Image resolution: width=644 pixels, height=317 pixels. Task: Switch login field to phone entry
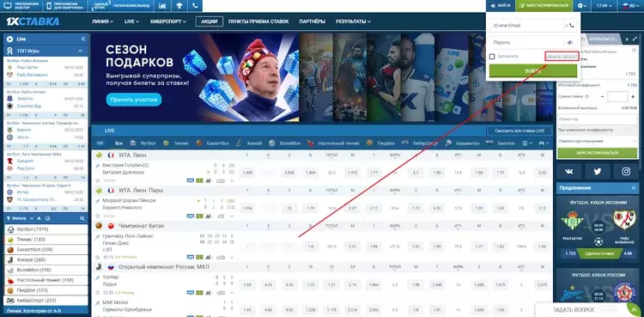(x=570, y=26)
